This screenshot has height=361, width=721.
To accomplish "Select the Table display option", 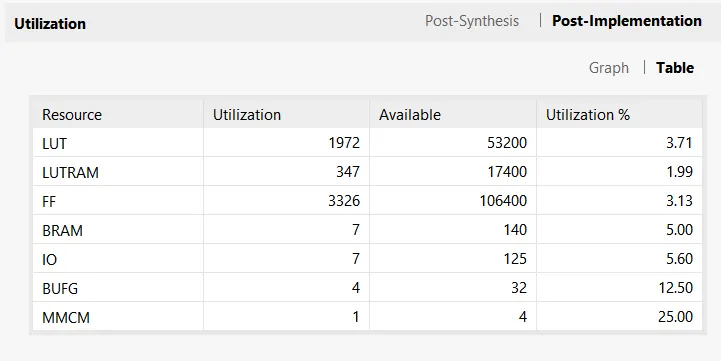I will click(x=675, y=68).
